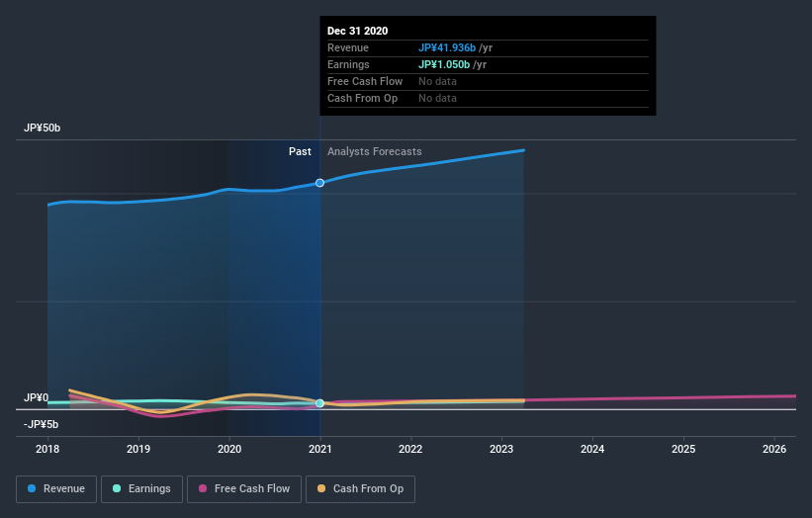
Task: Click the blue Revenue legend dot
Action: coord(32,488)
